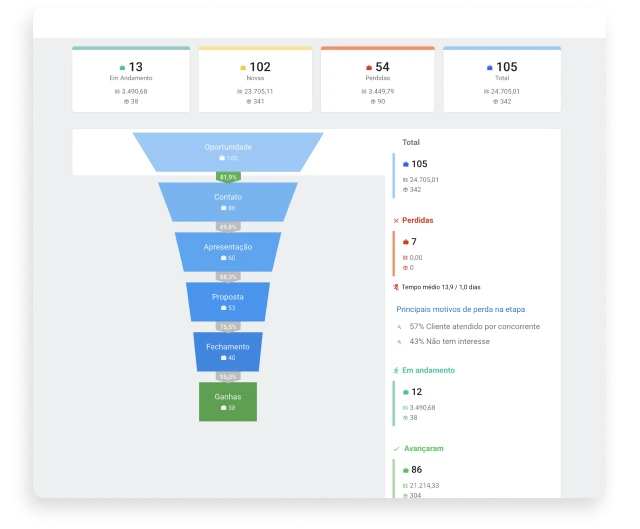Click the 81,9% conversion rate badge
This screenshot has height=529, width=640.
228,177
